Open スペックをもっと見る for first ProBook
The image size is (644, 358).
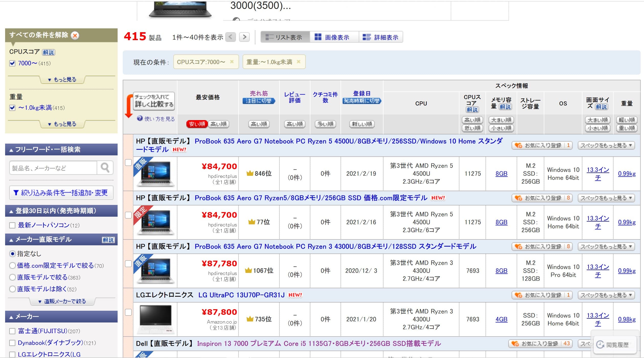606,145
